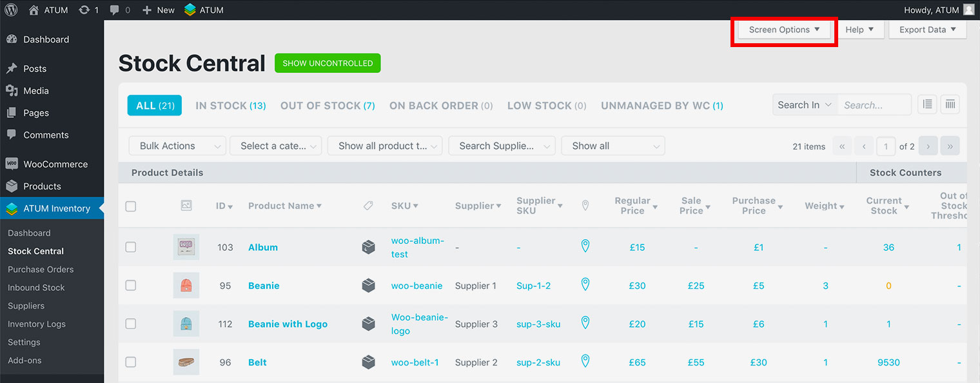Click the barcode view icon
This screenshot has width=980, height=383.
[950, 104]
